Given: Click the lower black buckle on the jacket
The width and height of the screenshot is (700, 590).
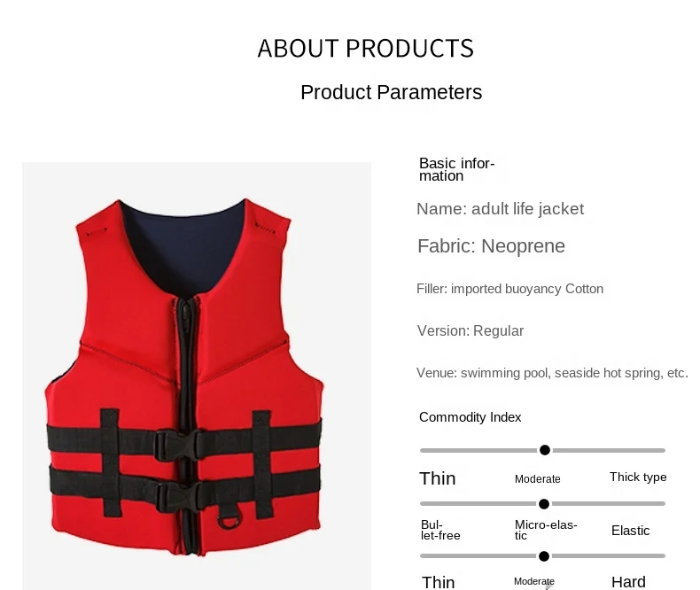Looking at the screenshot, I should (181, 497).
